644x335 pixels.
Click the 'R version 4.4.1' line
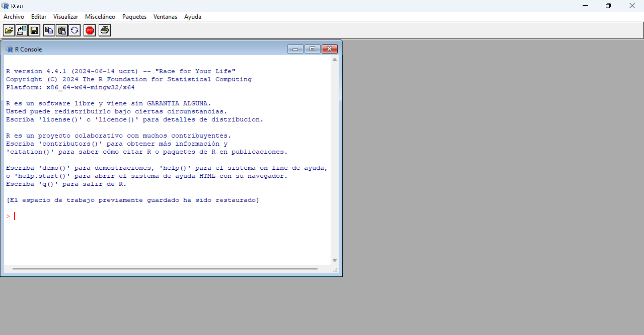(121, 71)
